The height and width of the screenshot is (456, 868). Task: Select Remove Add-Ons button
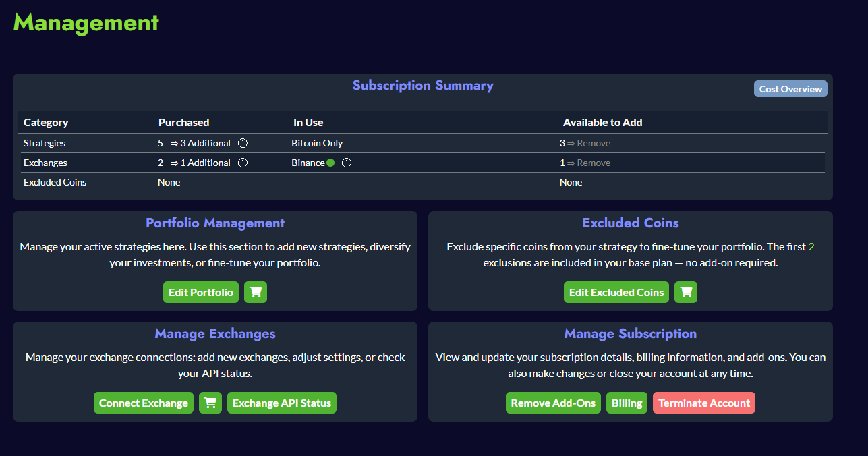tap(553, 403)
